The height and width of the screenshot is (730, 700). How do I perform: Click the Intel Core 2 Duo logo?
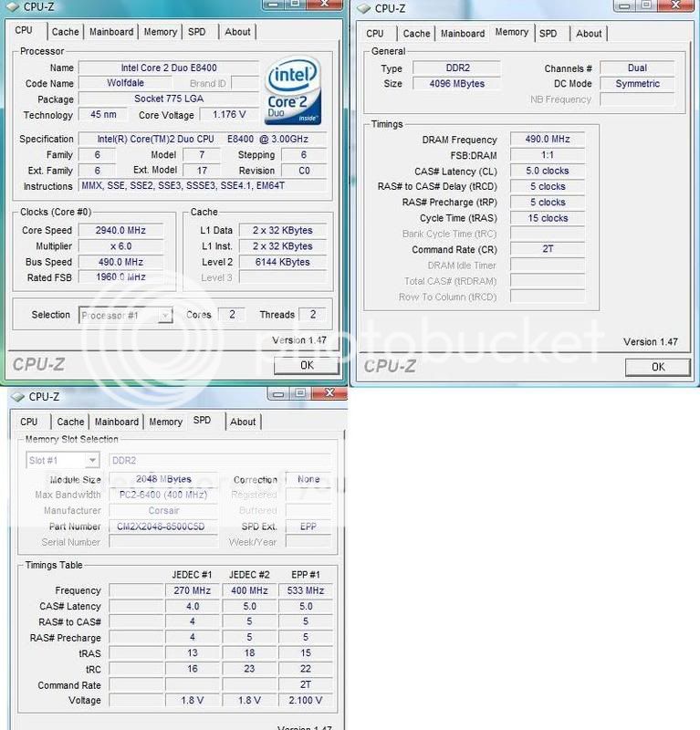click(x=293, y=93)
